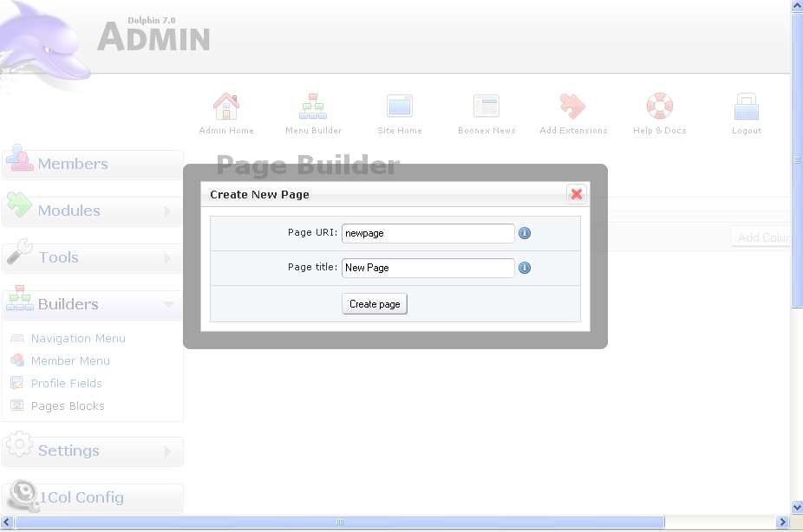The width and height of the screenshot is (803, 532).
Task: Click the Pages Blocks item icon
Action: click(x=17, y=405)
